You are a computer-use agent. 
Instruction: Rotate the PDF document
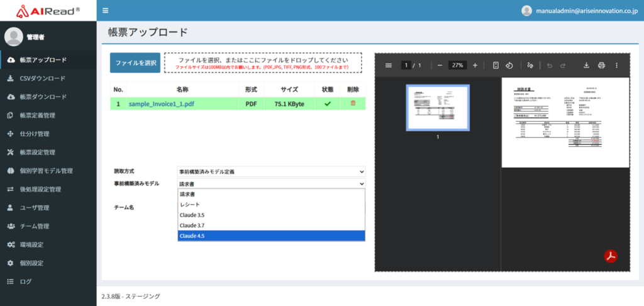click(510, 65)
